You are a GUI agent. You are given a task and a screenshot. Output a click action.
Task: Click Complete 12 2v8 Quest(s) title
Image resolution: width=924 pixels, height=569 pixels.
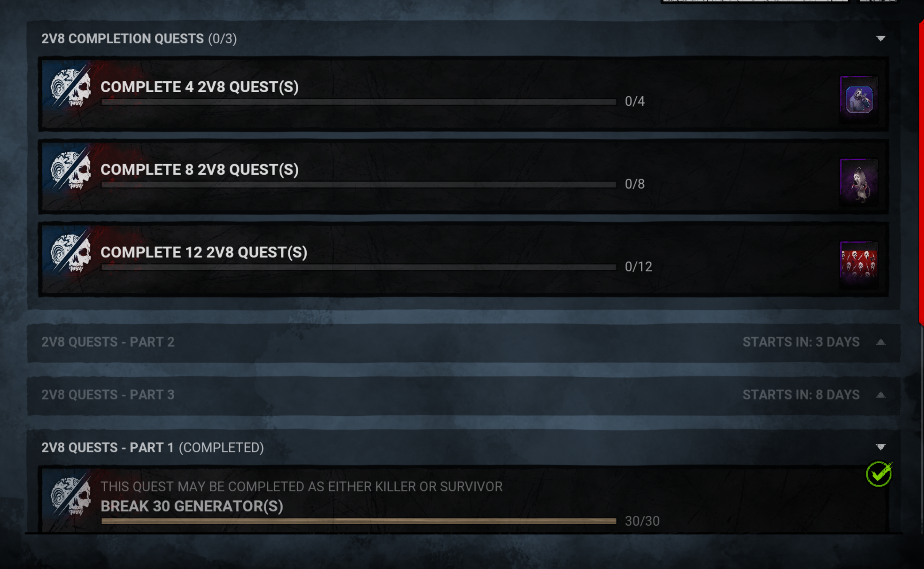[204, 252]
